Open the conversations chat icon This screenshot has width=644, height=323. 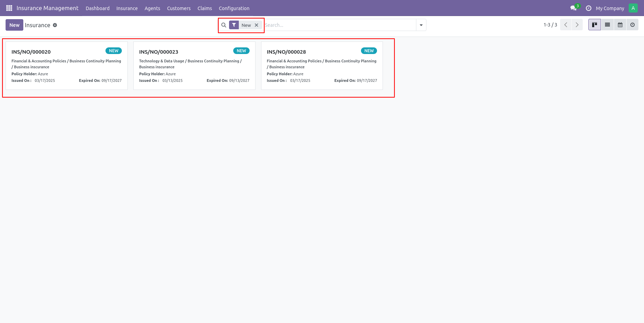573,8
